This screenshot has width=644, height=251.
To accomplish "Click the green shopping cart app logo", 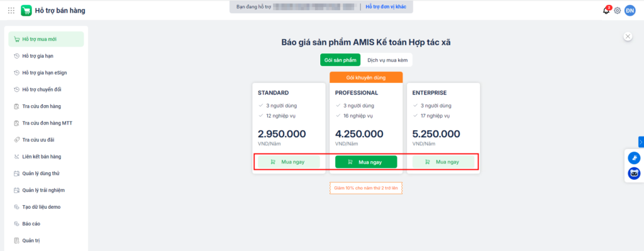I will tap(26, 11).
